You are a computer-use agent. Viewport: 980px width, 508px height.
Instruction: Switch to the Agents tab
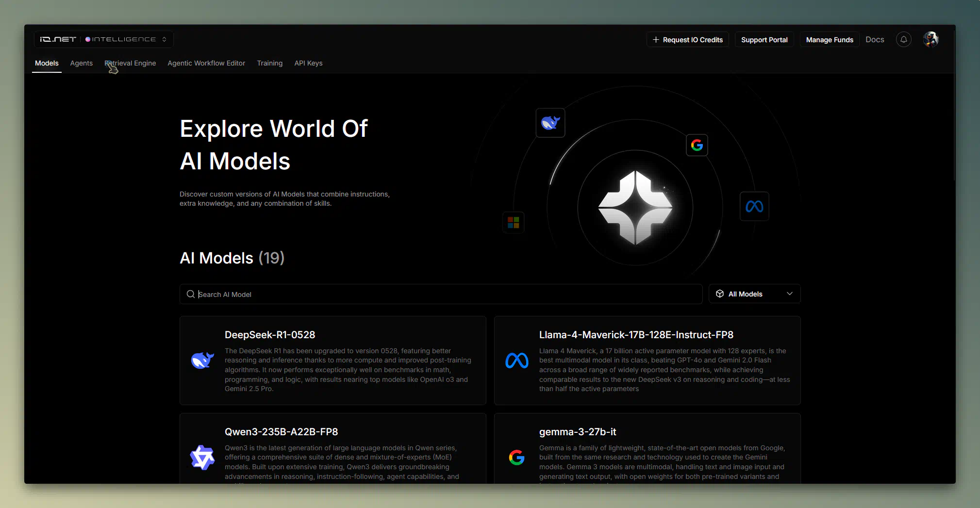81,63
